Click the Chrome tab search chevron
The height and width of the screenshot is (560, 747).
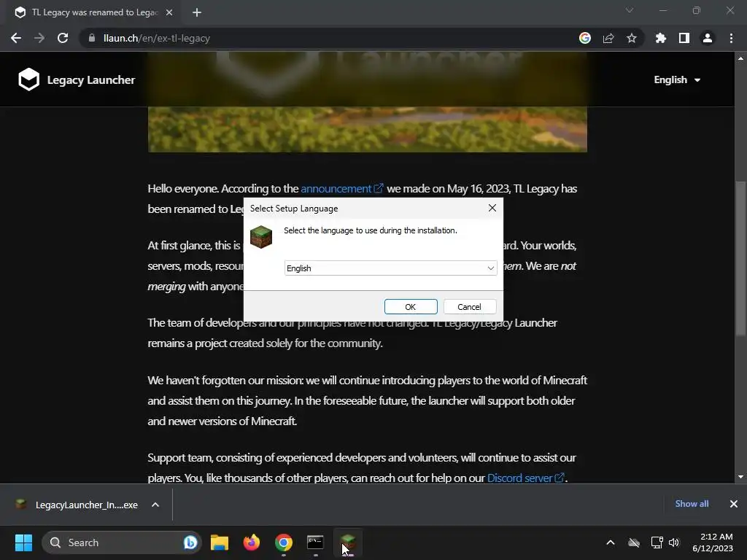[x=630, y=10]
